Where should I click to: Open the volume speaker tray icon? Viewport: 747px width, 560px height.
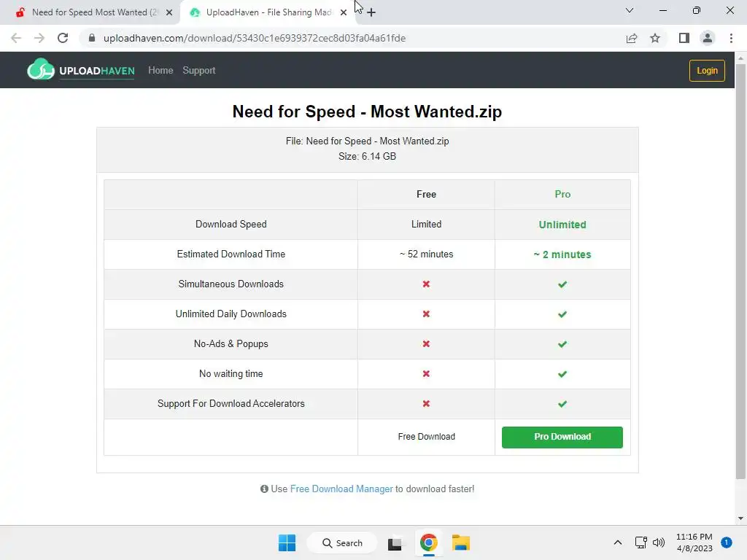pyautogui.click(x=659, y=542)
